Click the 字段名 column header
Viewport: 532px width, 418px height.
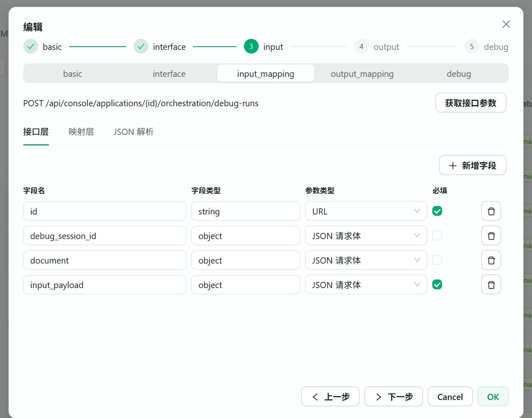point(34,190)
